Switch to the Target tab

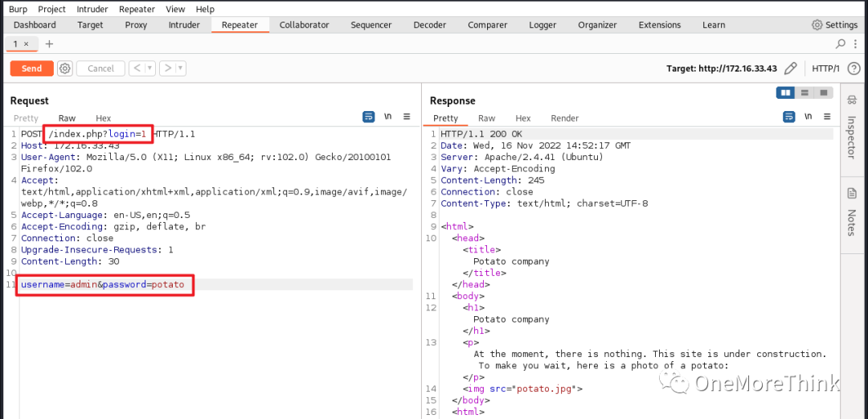(90, 25)
